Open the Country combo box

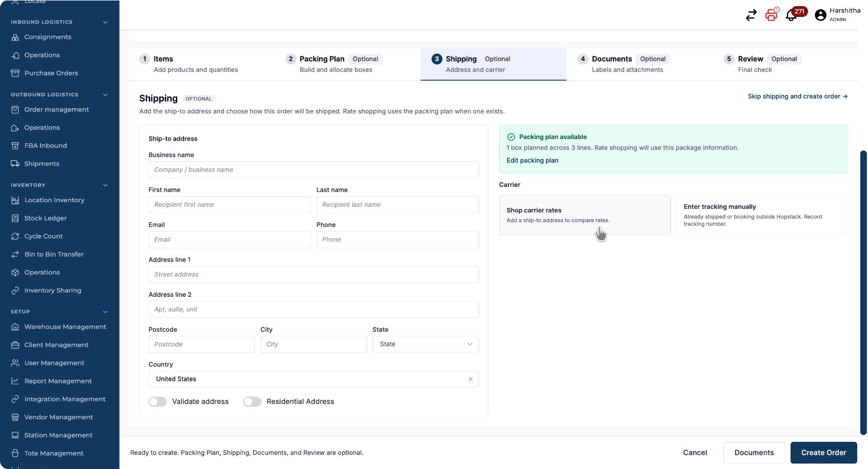pyautogui.click(x=313, y=379)
